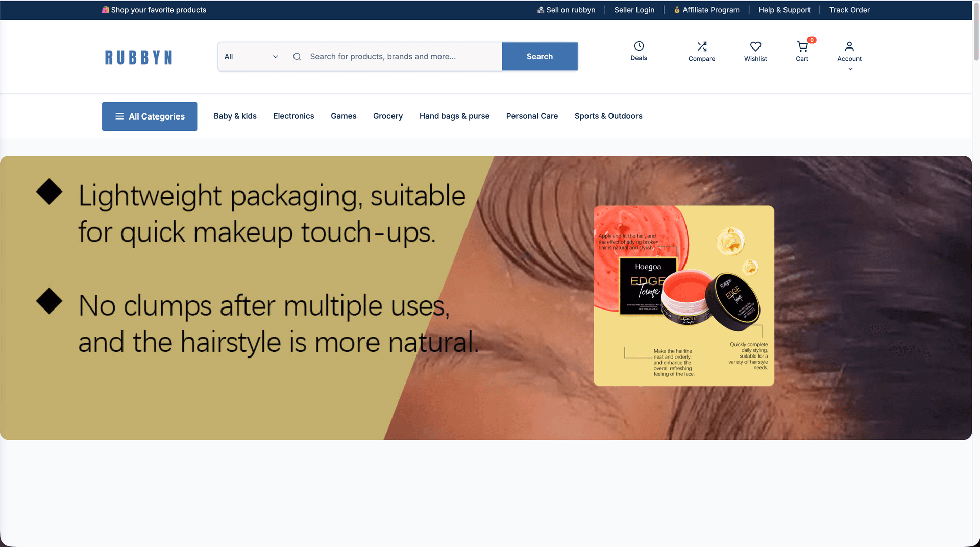Open the Grocery category
980x547 pixels.
[x=388, y=116]
